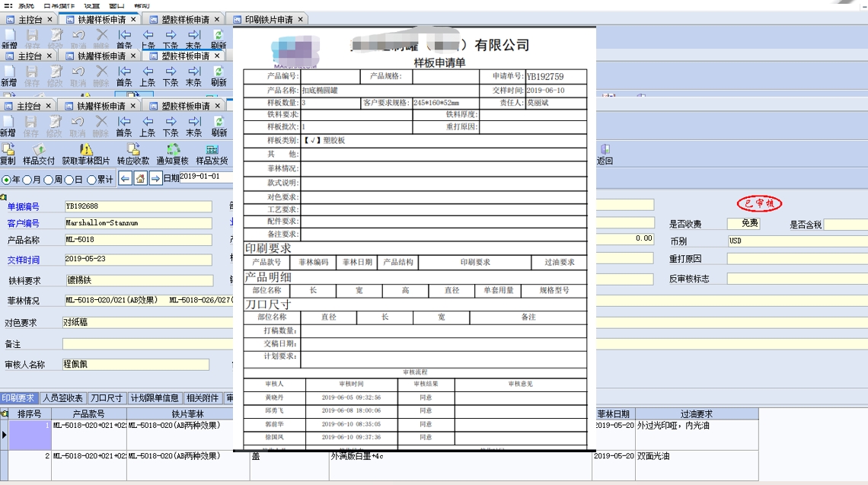This screenshot has height=485, width=868.
Task: Click the blue 交样时间 label link
Action: [x=24, y=260]
